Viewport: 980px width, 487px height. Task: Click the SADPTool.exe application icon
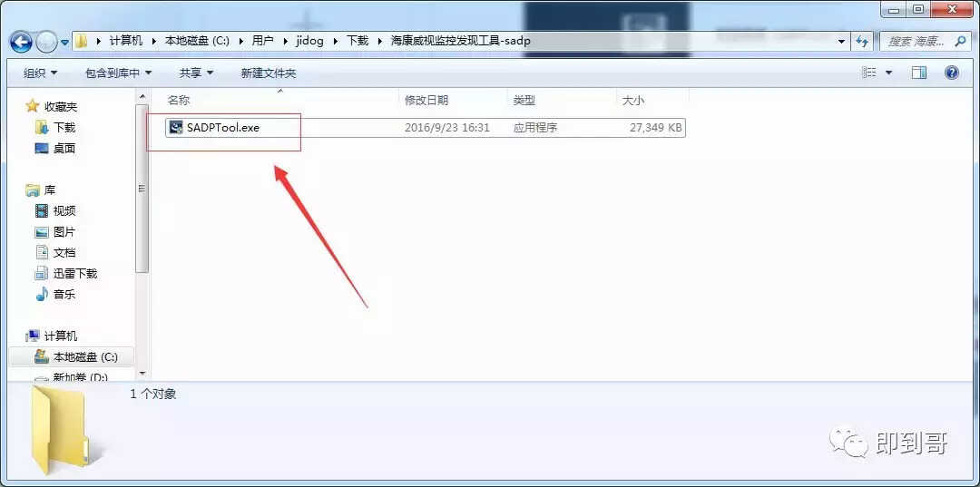pyautogui.click(x=176, y=127)
